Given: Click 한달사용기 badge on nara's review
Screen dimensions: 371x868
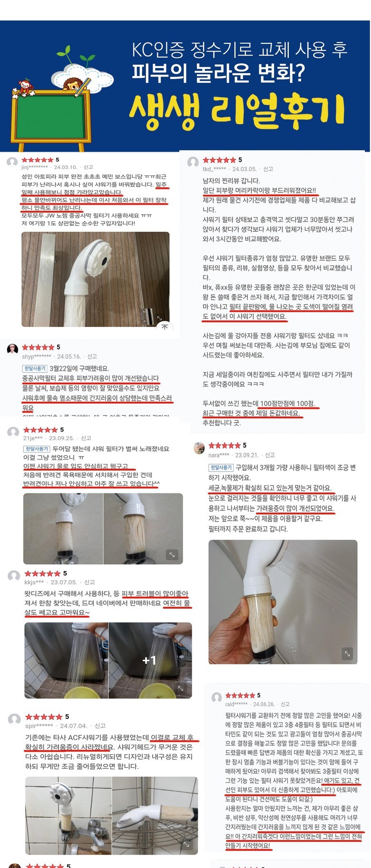Looking at the screenshot, I should 221,468.
